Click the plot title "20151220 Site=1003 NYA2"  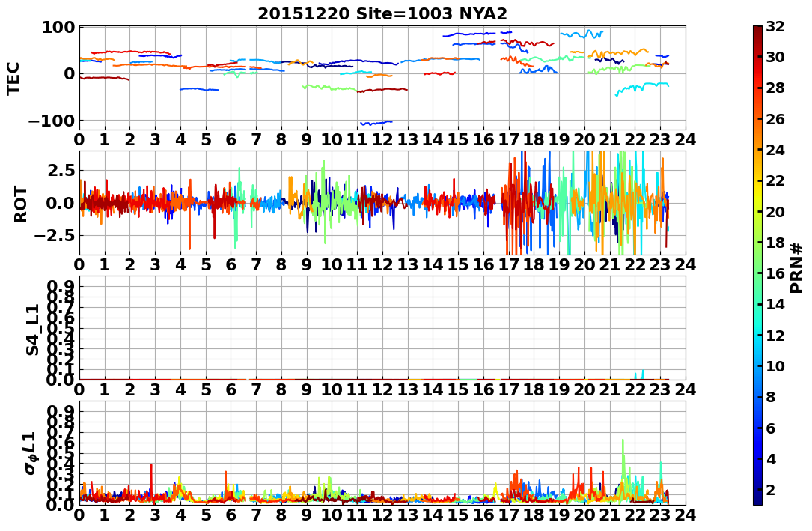[382, 13]
